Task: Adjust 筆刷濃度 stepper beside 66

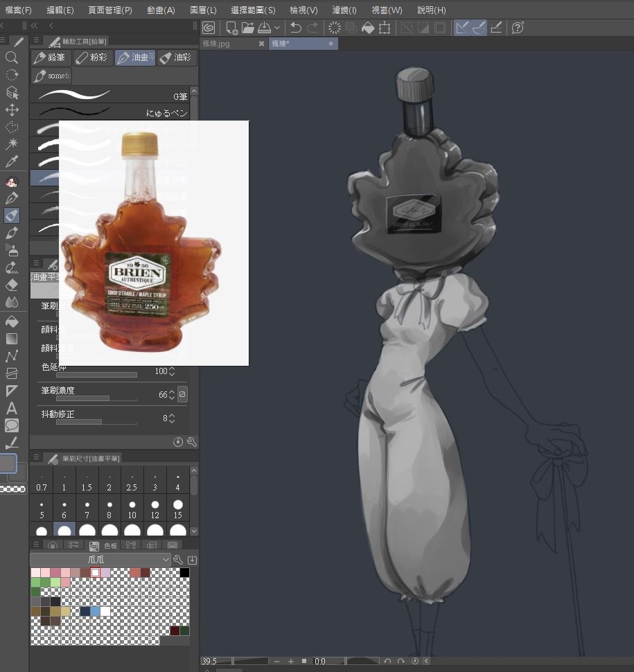Action: coord(172,394)
